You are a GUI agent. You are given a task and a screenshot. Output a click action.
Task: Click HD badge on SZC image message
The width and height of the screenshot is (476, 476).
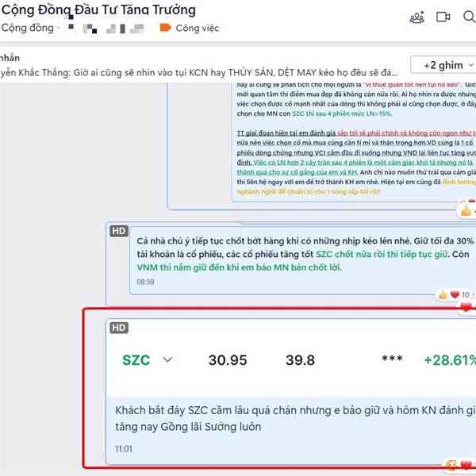[x=119, y=328]
